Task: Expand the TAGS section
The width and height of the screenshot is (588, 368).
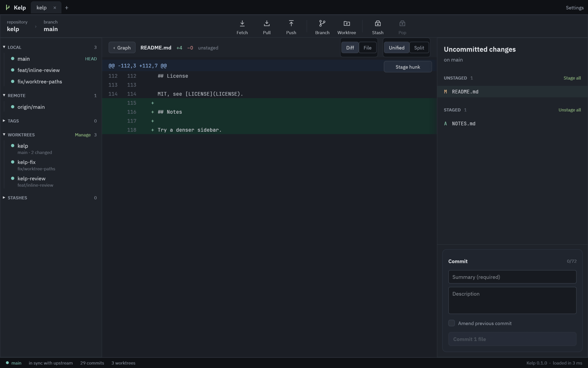Action: click(x=4, y=120)
